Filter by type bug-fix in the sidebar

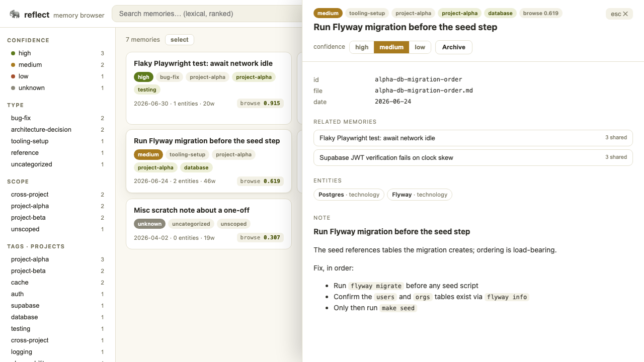(57, 118)
